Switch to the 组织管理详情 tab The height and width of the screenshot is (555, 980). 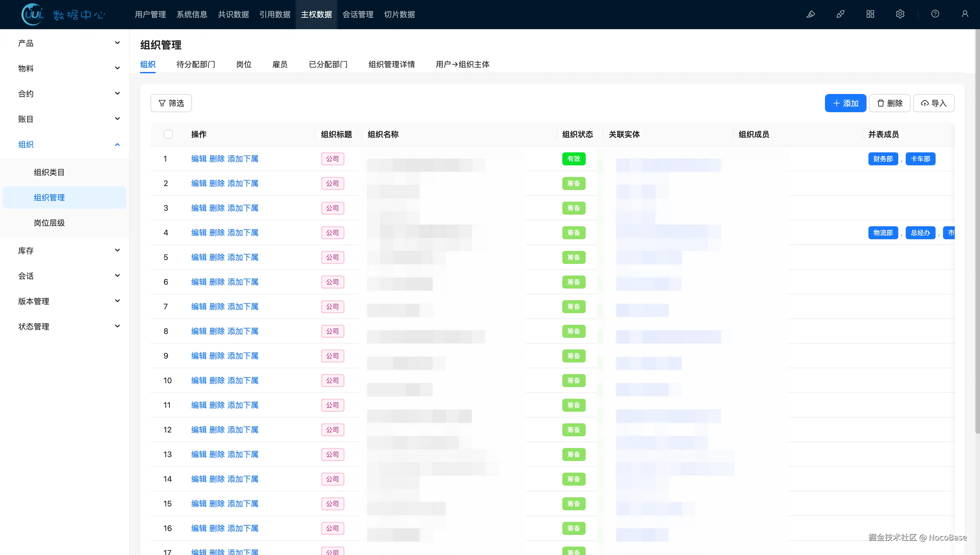(x=392, y=65)
